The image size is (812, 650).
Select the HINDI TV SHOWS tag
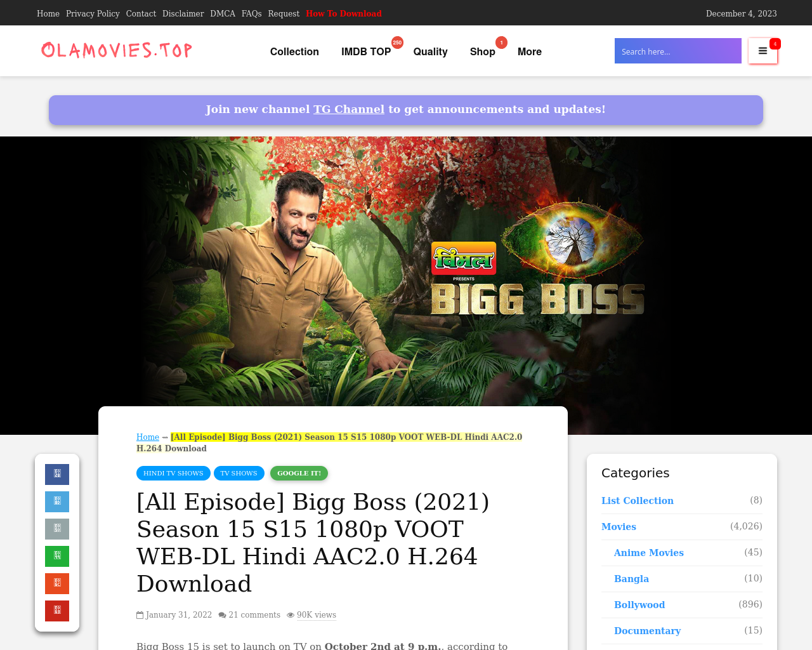[x=173, y=473]
